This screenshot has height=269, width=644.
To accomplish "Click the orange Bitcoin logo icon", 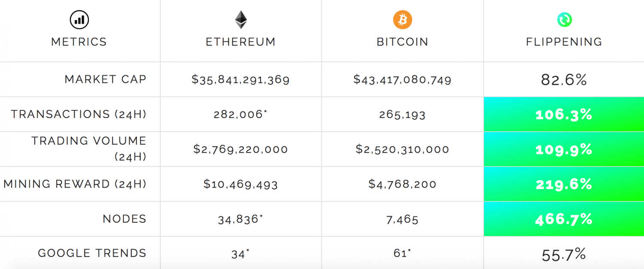I will pos(402,20).
